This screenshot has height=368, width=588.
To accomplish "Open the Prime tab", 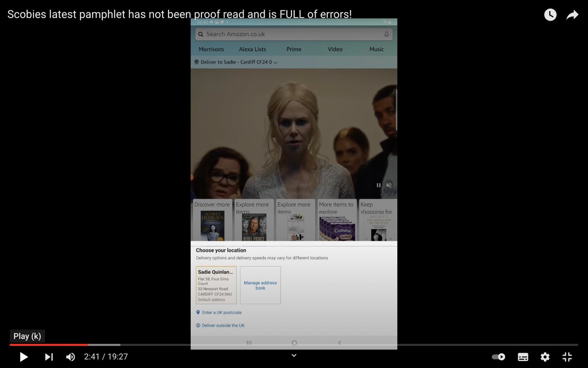I will [x=294, y=49].
